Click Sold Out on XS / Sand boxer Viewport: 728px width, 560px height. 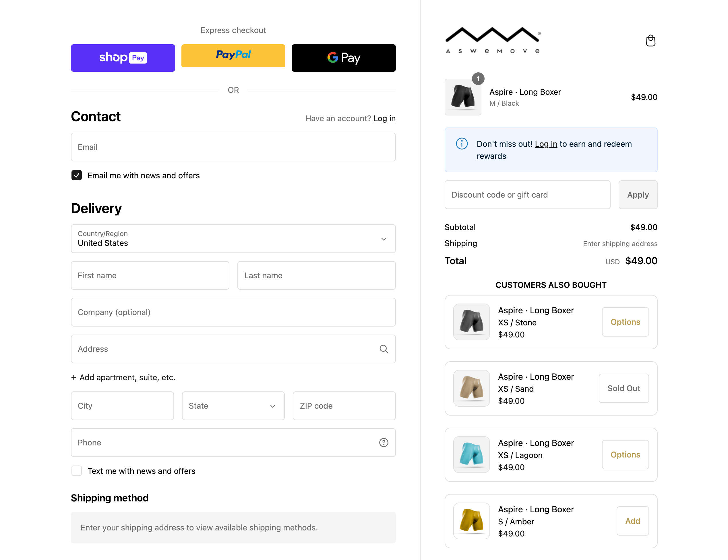click(624, 388)
